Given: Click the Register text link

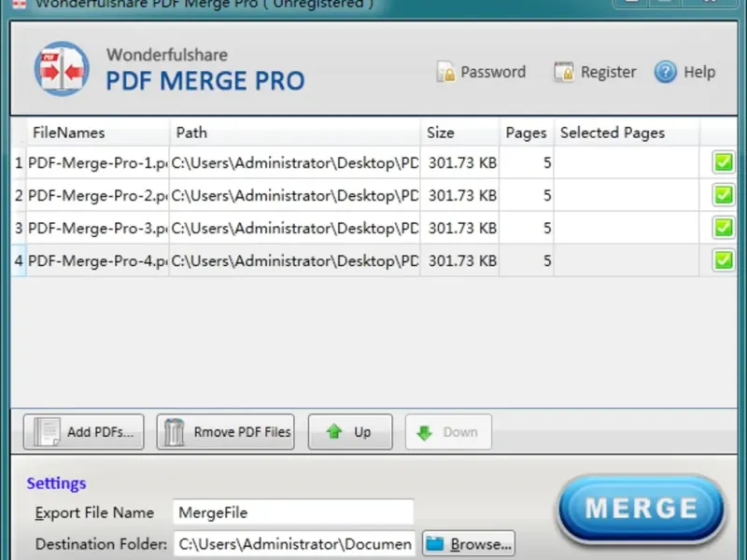Looking at the screenshot, I should (x=609, y=73).
